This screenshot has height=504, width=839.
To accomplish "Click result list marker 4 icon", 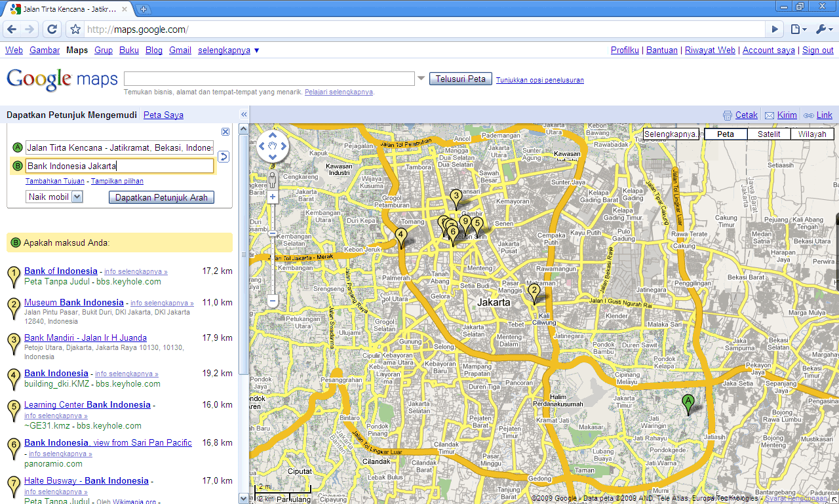I will 14,379.
